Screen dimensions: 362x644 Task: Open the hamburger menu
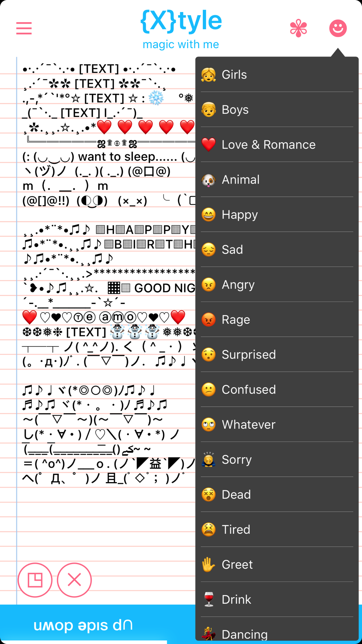(x=24, y=28)
